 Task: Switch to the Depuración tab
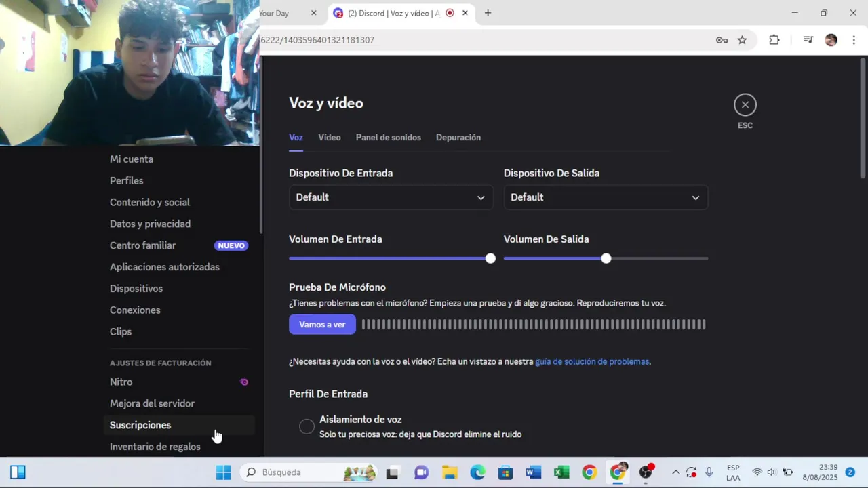(458, 138)
